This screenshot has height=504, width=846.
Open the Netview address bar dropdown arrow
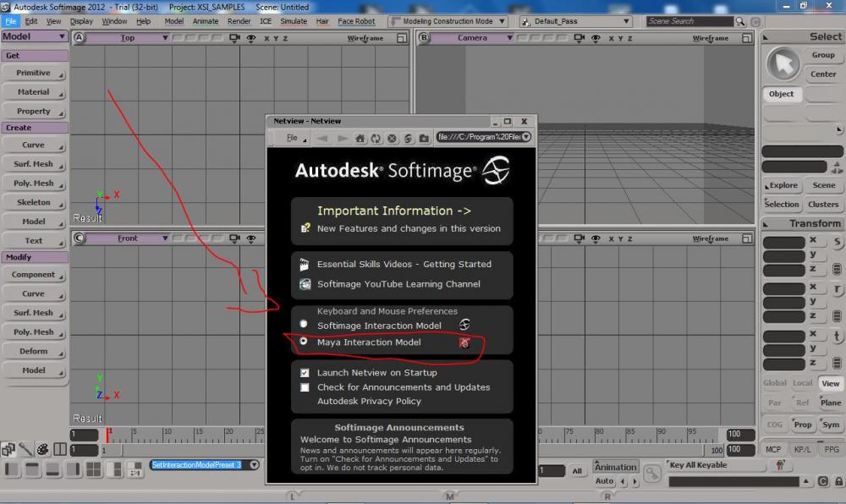(x=526, y=137)
